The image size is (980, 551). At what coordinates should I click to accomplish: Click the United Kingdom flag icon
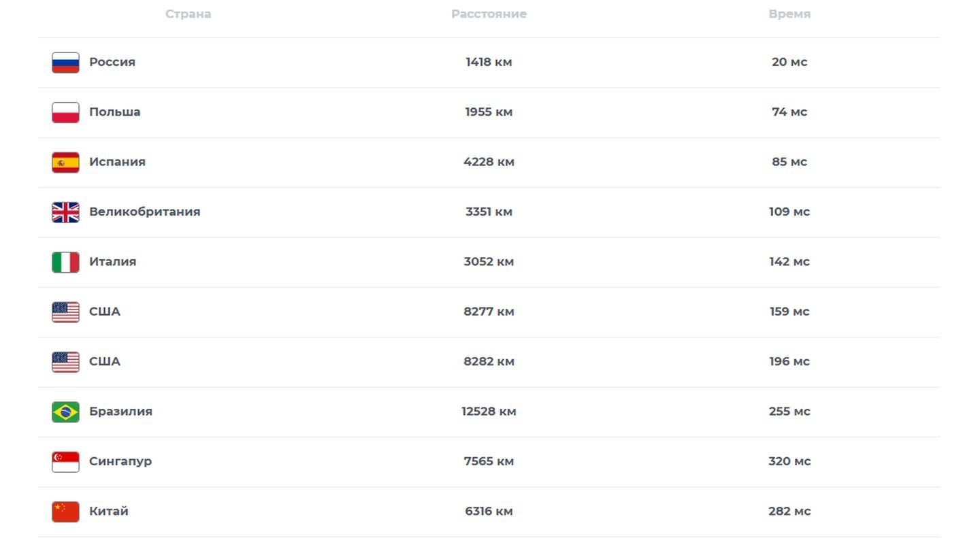click(65, 212)
